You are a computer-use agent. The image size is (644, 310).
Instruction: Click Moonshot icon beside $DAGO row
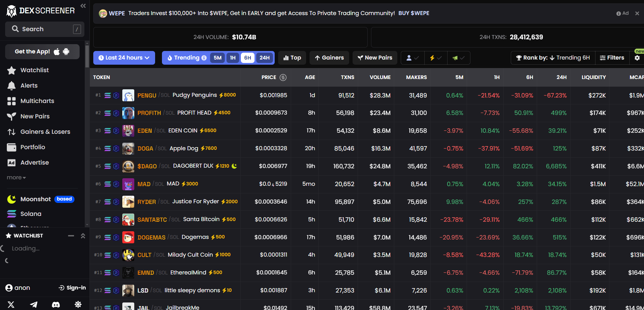click(x=234, y=166)
